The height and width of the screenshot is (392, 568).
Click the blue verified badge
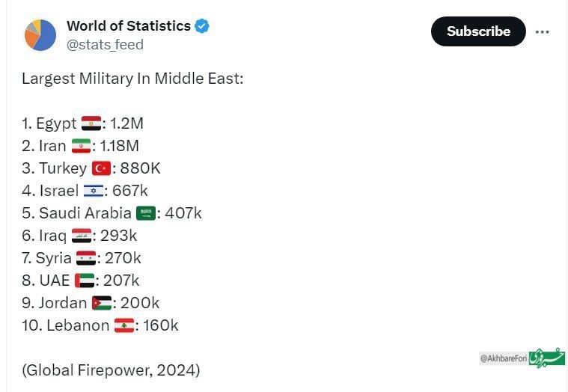click(202, 26)
